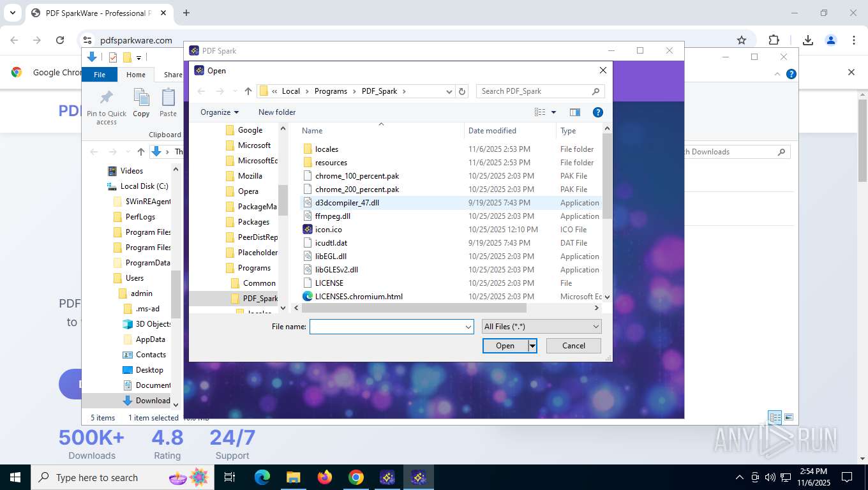Select the locales folder in file list
The width and height of the screenshot is (868, 490).
click(x=326, y=149)
